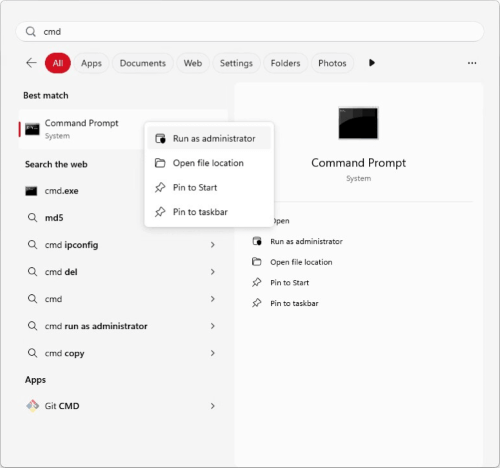The image size is (500, 468).
Task: Expand the cmd copy suggestion chevron
Action: (213, 353)
